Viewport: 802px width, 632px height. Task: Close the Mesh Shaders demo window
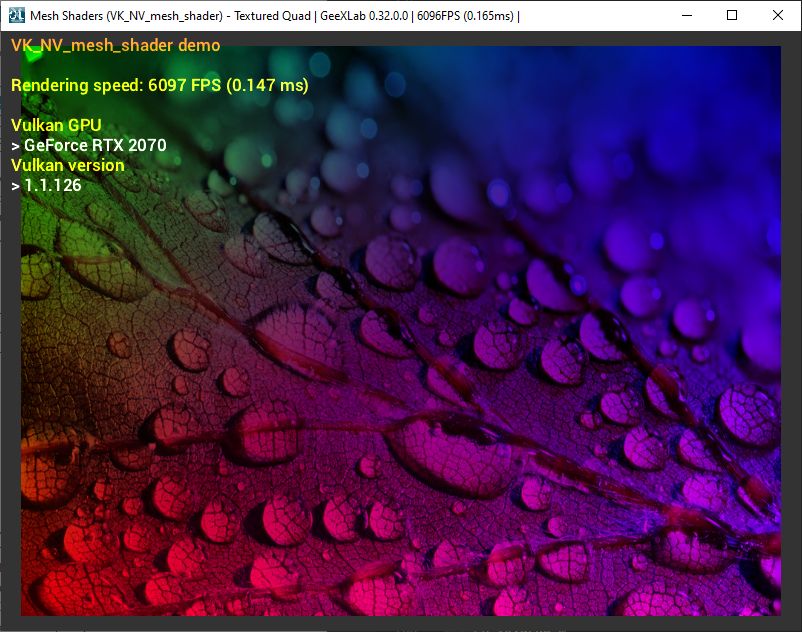pyautogui.click(x=777, y=15)
